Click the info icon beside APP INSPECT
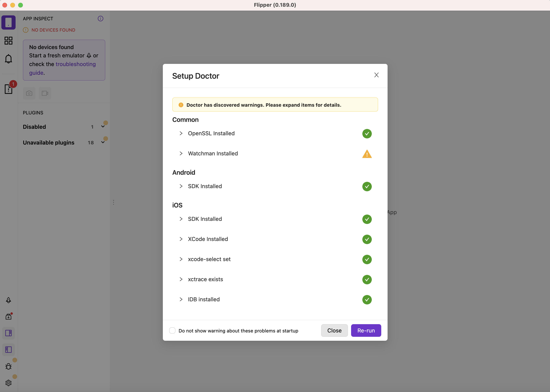 100,19
